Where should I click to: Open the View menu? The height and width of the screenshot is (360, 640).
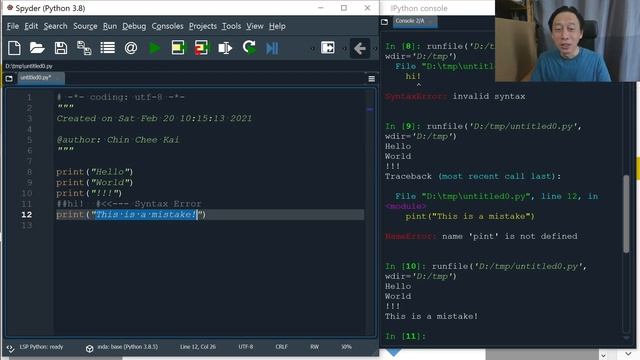255,26
